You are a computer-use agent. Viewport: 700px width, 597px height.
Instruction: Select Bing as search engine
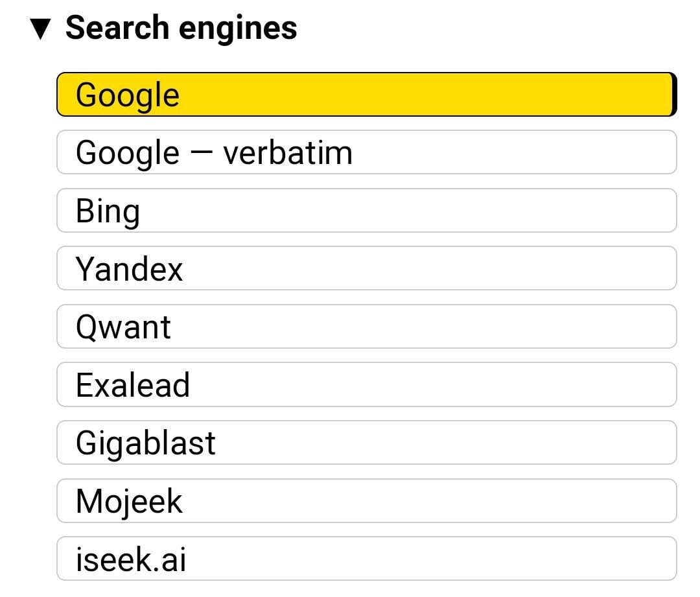point(366,211)
